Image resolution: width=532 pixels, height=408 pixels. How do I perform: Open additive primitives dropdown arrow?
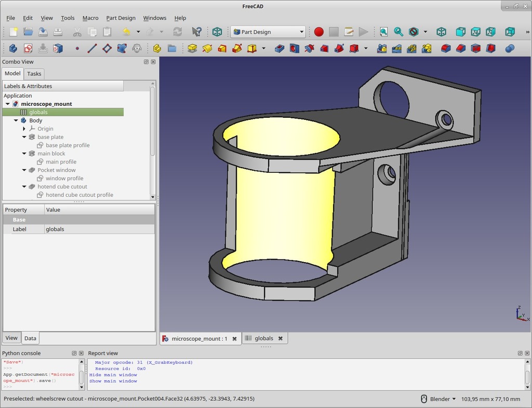263,48
